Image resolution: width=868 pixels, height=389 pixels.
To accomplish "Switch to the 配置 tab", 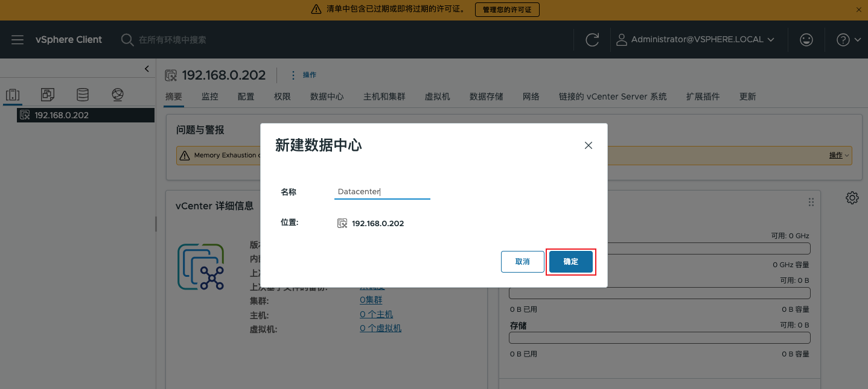I will (246, 96).
